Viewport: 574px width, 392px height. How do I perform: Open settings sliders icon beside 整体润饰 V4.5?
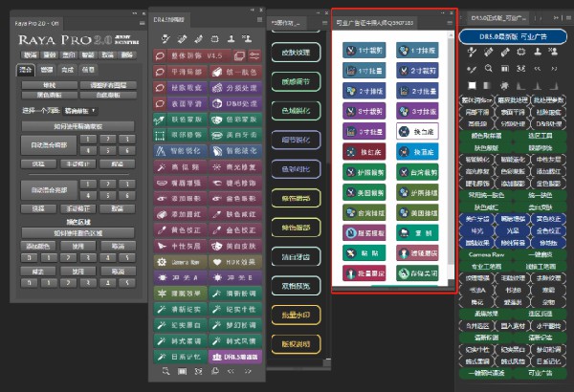(254, 55)
